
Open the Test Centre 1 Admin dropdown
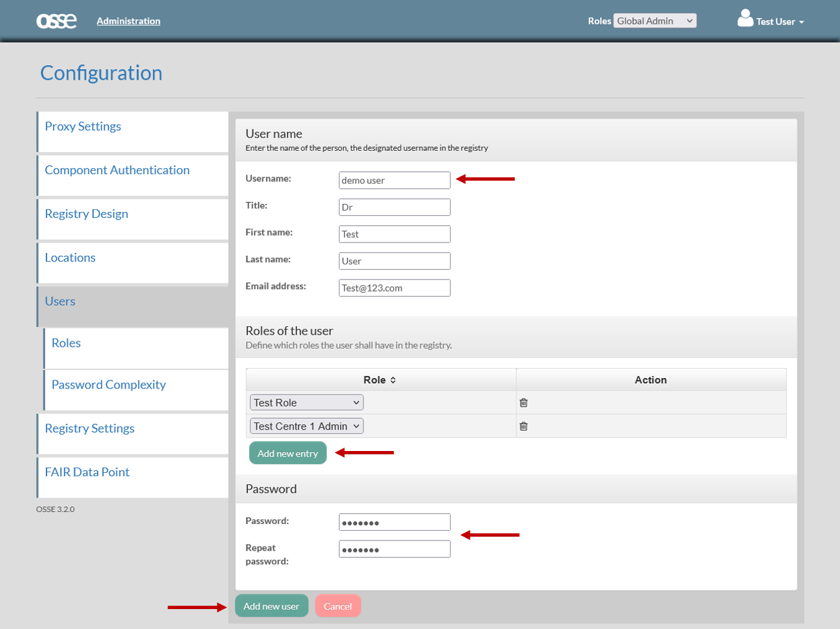[x=306, y=426]
